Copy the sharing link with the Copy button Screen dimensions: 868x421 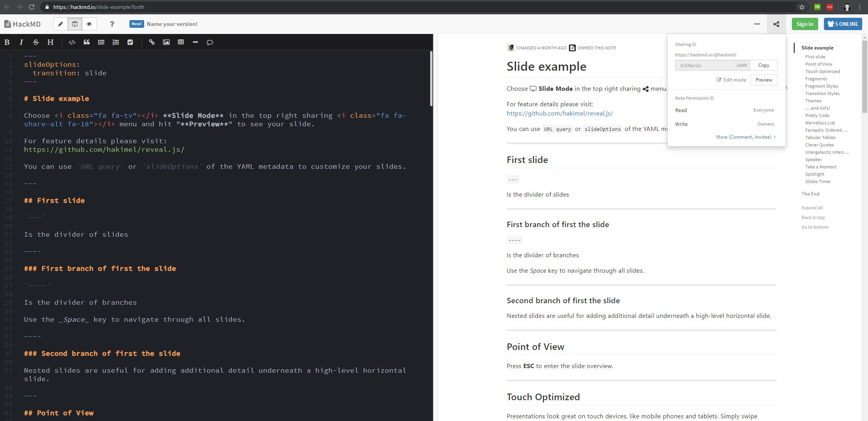(x=764, y=65)
